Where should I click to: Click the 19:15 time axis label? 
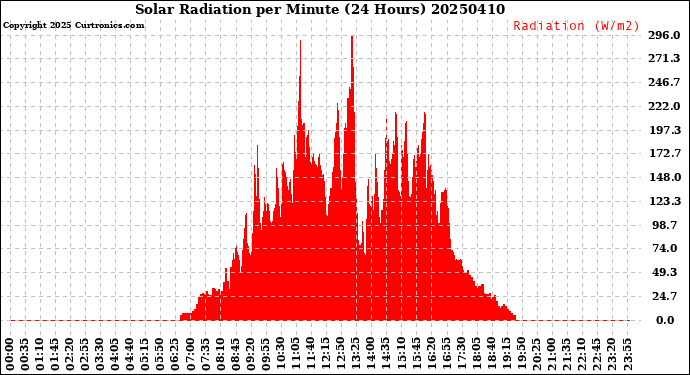[507, 355]
